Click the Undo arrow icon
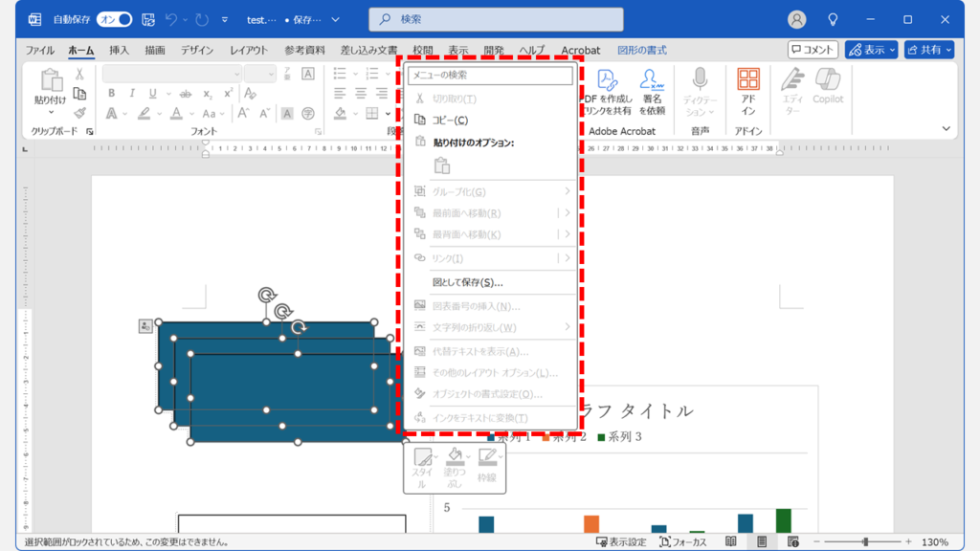This screenshot has width=980, height=551. pyautogui.click(x=170, y=19)
